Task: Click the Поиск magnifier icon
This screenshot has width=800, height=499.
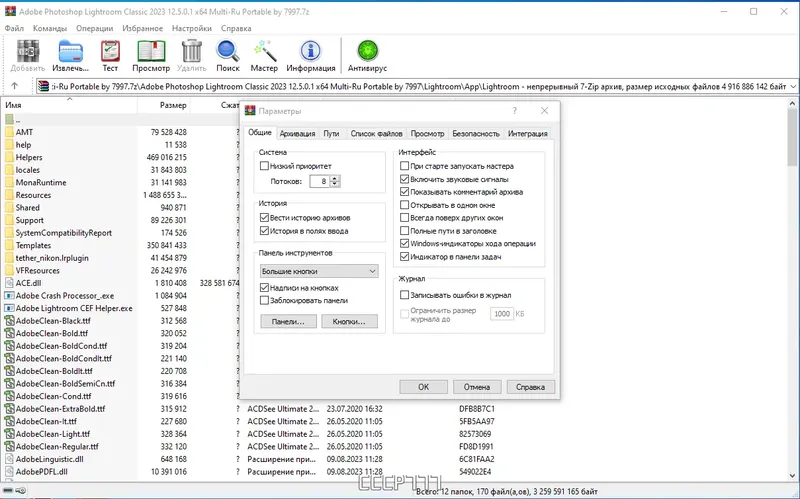Action: [228, 53]
